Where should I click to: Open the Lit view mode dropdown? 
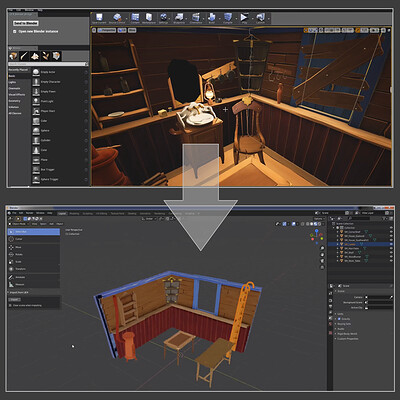pyautogui.click(x=122, y=30)
